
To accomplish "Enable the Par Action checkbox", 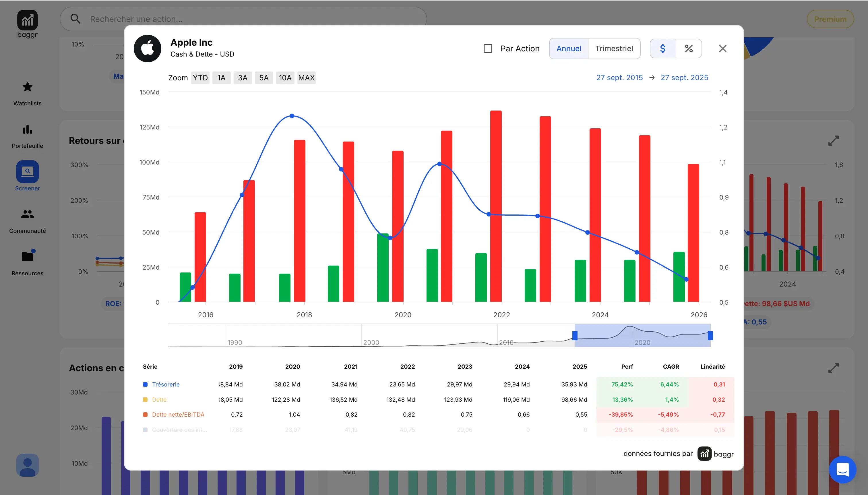I will tap(488, 49).
